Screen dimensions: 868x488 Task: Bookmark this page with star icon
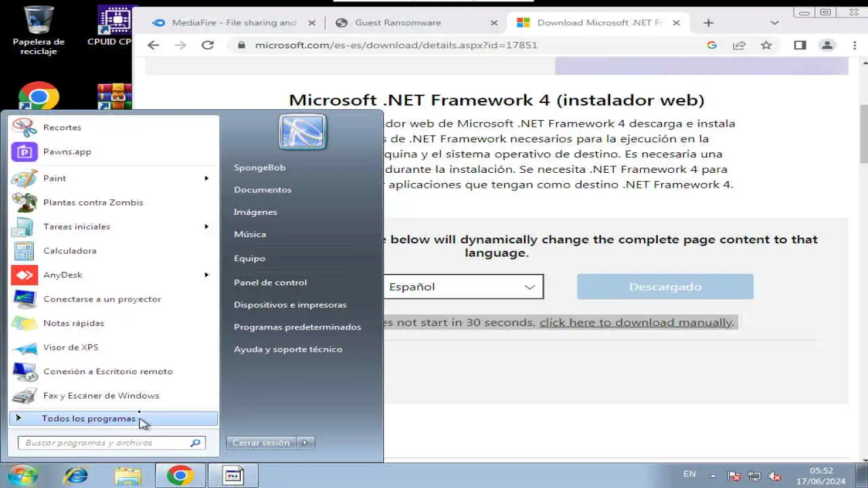[x=766, y=45]
